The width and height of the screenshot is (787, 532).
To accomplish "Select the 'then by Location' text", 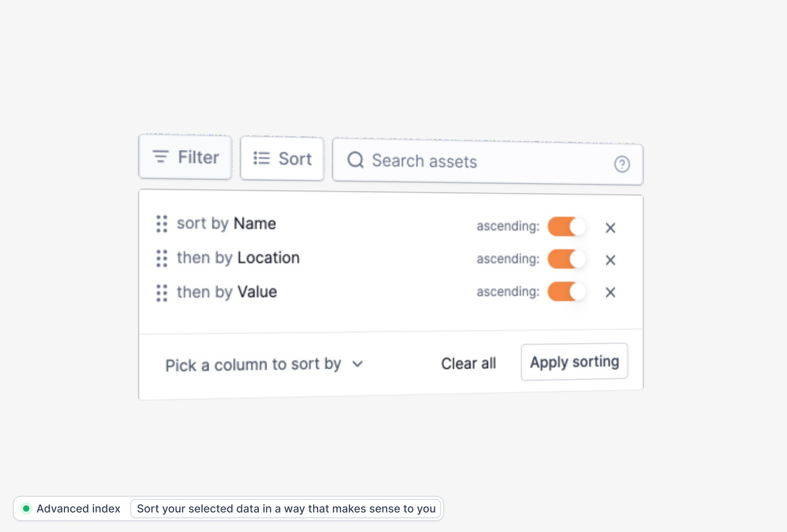I will coord(238,258).
